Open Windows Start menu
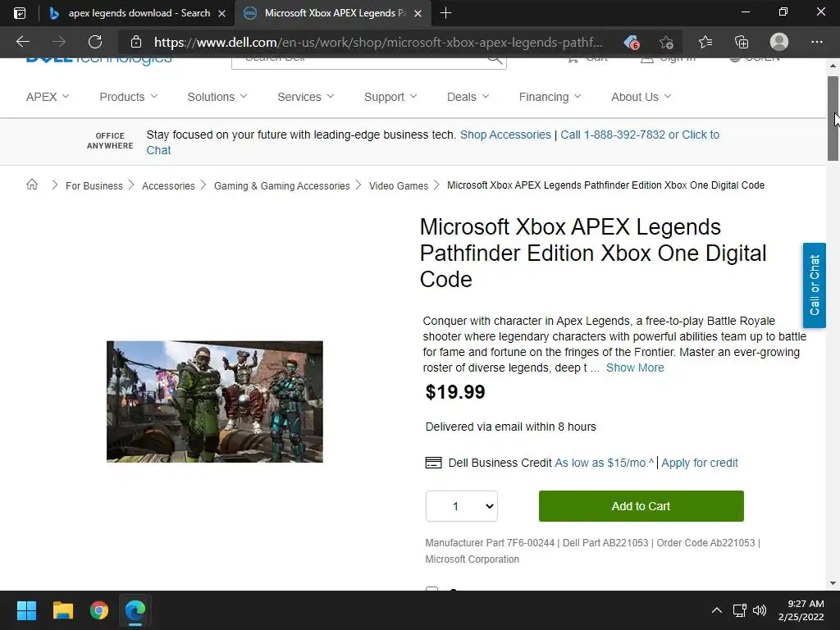The height and width of the screenshot is (630, 840). (x=26, y=610)
